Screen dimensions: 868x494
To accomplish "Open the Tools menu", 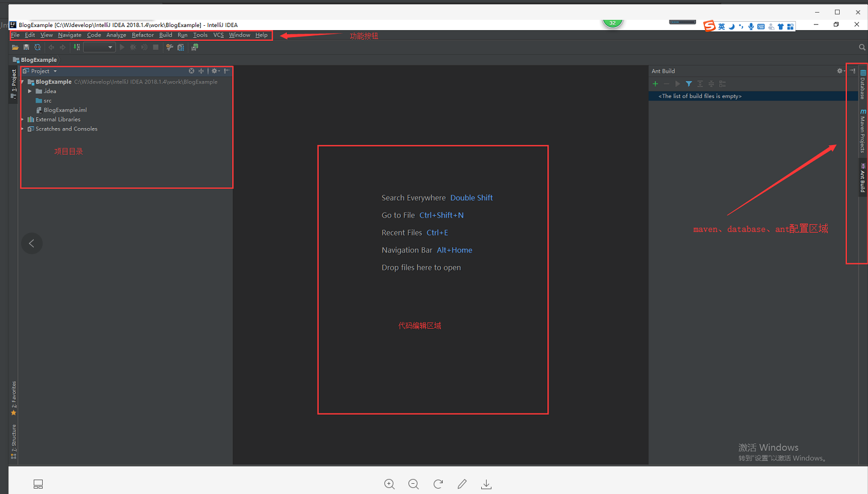I will point(200,35).
